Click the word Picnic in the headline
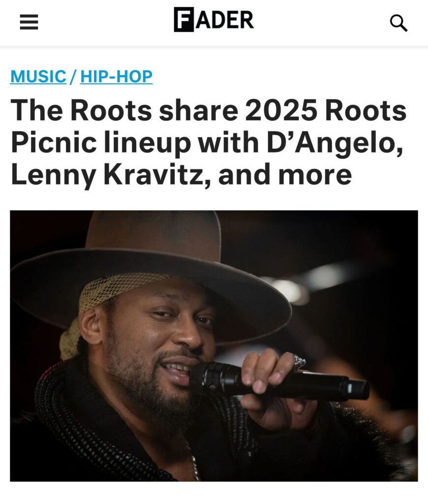 click(54, 143)
